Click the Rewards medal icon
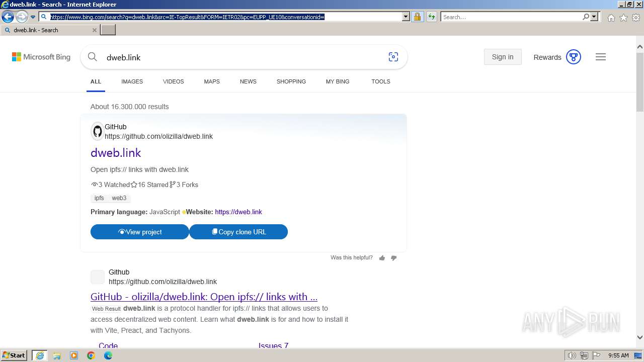The height and width of the screenshot is (362, 644). pyautogui.click(x=574, y=57)
